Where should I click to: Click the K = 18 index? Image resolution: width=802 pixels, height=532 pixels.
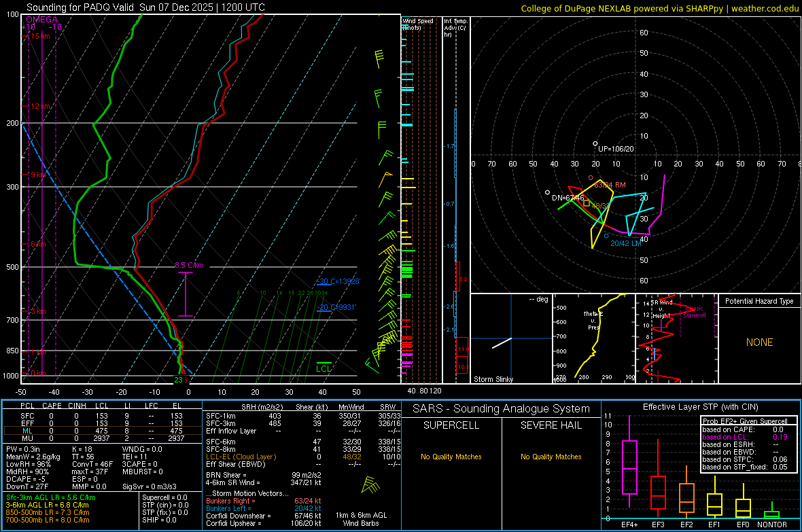pos(82,449)
